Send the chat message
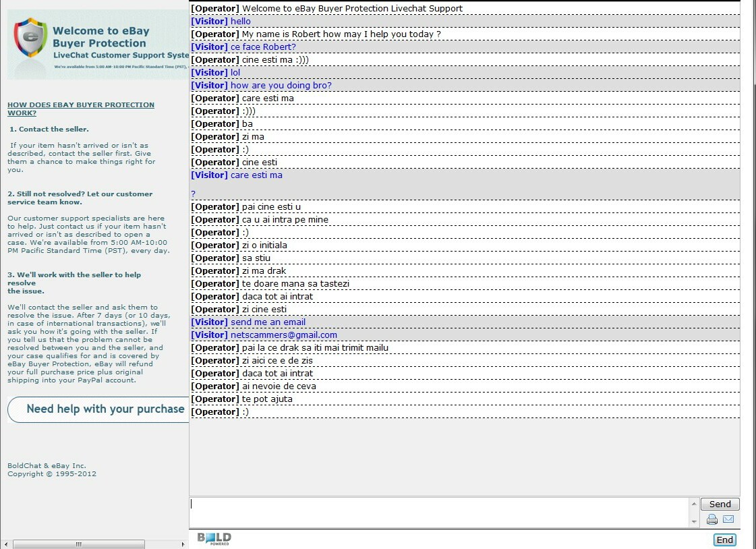The width and height of the screenshot is (756, 549). pos(720,504)
